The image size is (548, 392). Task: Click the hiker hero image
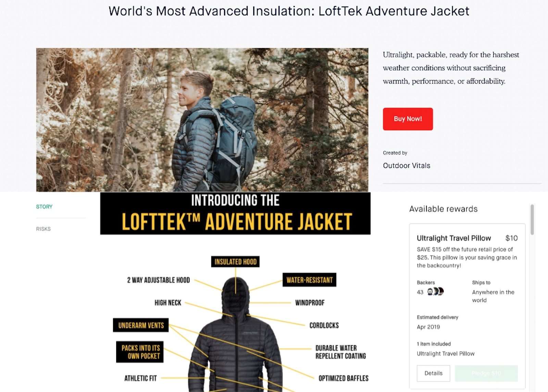[202, 120]
